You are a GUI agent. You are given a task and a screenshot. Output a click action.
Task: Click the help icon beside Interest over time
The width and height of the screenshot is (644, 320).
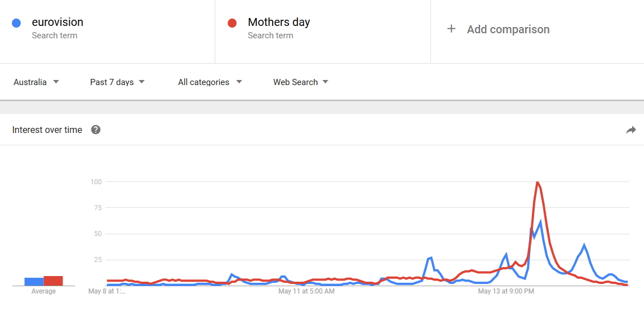tap(96, 130)
